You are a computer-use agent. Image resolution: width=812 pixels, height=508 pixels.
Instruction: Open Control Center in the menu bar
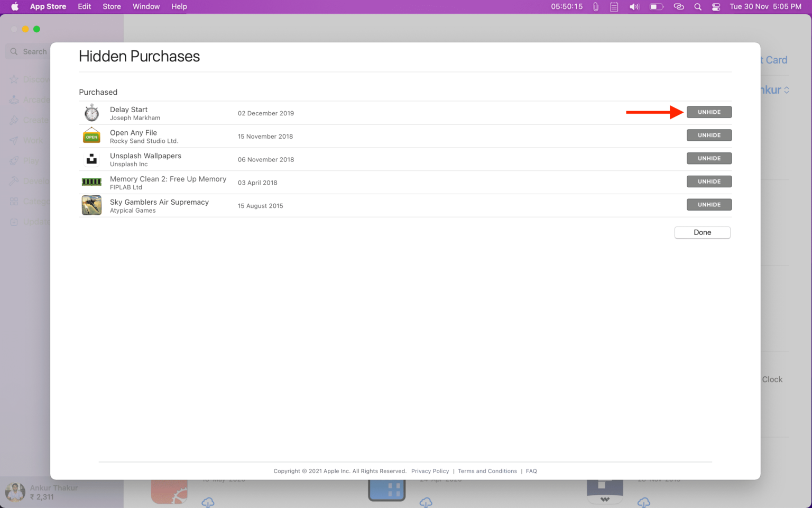click(x=716, y=7)
